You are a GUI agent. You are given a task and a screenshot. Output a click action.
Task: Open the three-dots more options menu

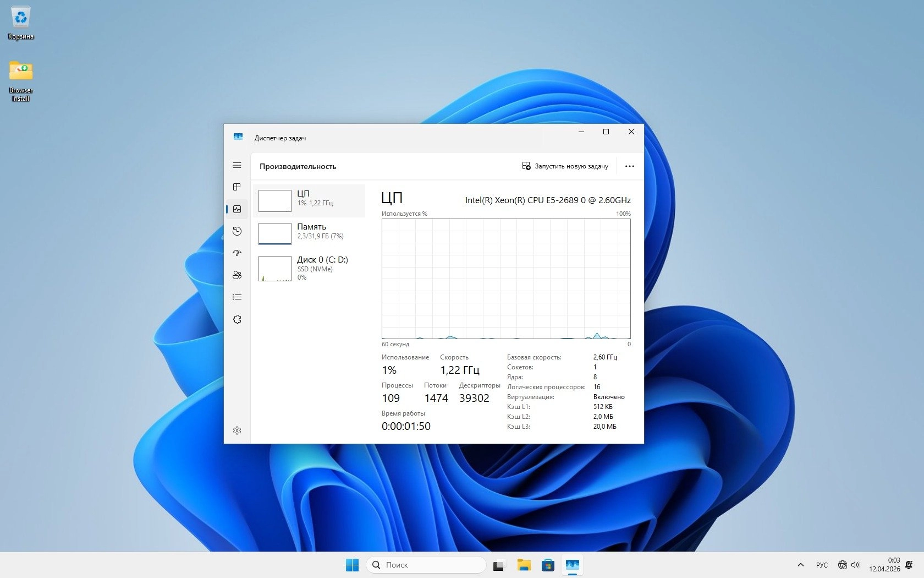tap(630, 166)
